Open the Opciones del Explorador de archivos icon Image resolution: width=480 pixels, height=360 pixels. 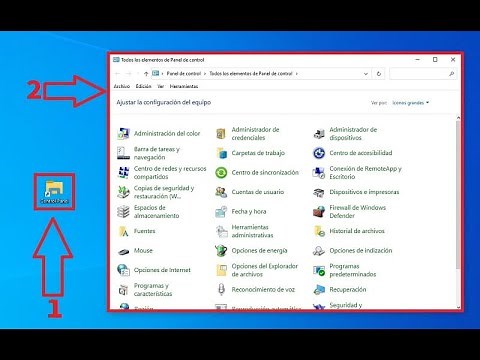pyautogui.click(x=221, y=270)
